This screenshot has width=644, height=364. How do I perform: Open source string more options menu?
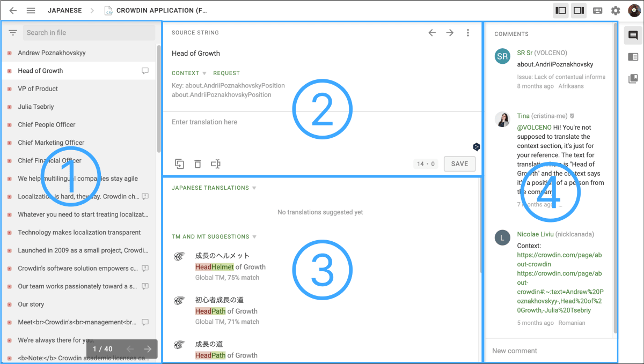click(x=468, y=33)
